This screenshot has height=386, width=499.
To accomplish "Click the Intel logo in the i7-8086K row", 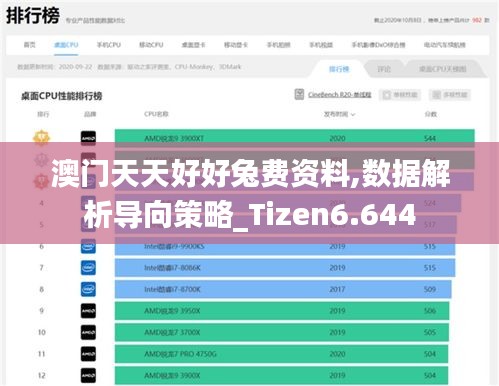I will pos(88,268).
